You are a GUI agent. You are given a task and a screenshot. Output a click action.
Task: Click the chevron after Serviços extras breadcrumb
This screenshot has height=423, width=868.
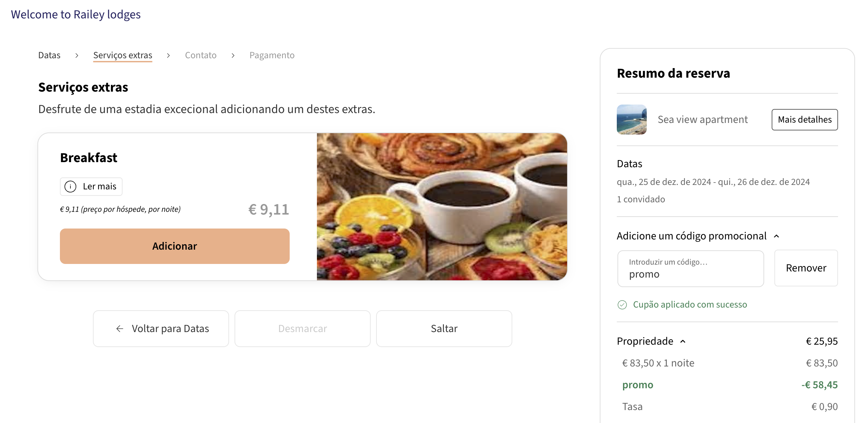click(168, 56)
